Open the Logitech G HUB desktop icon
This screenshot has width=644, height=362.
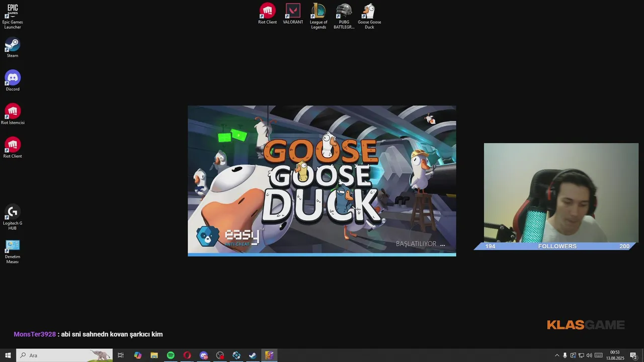tap(13, 217)
